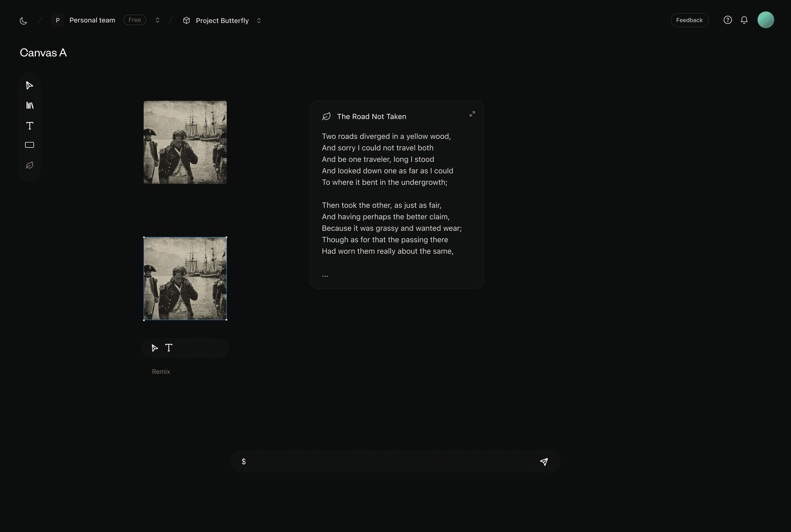This screenshot has height=532, width=791.
Task: Expand the project switcher chevrons
Action: point(259,21)
